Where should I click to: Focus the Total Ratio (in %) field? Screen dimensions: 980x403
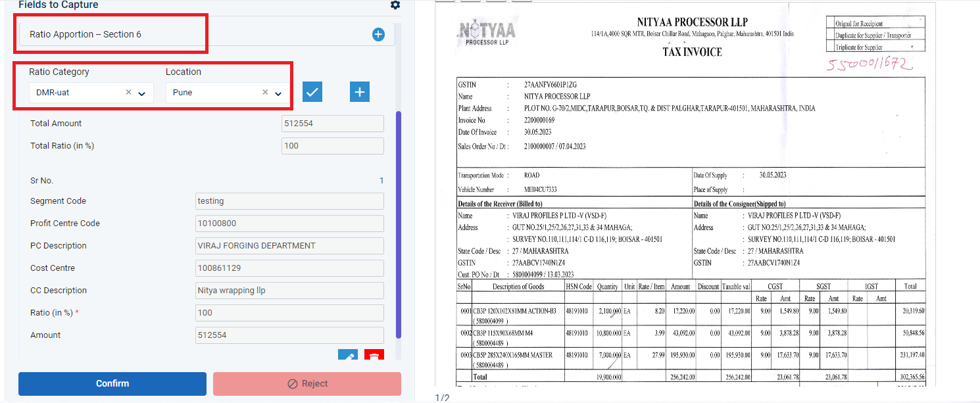click(333, 146)
